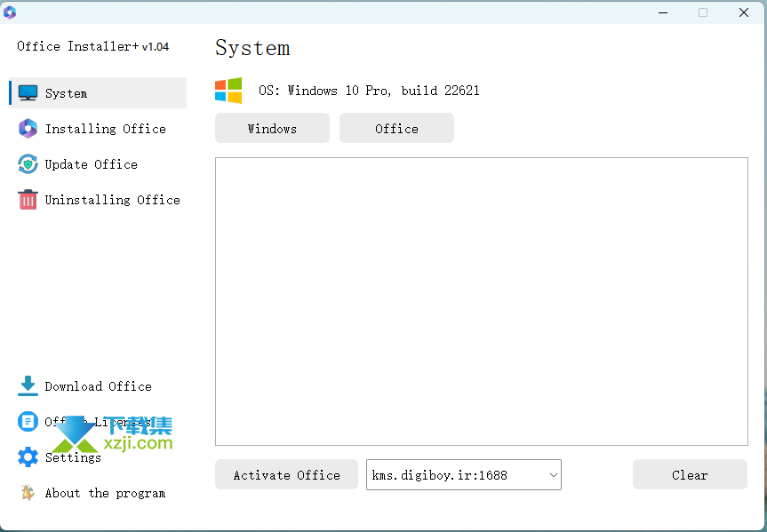Image resolution: width=767 pixels, height=532 pixels.
Task: Click the Download Office arrow icon
Action: coord(28,385)
